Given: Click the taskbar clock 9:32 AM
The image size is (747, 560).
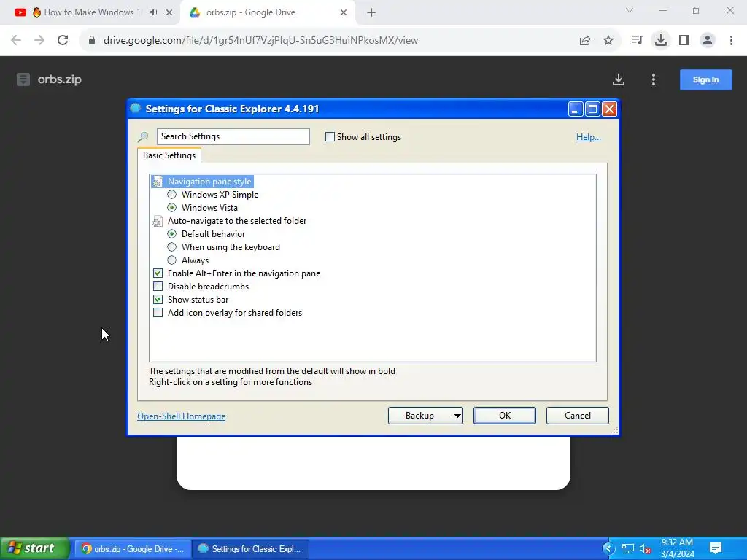Looking at the screenshot, I should tap(677, 542).
